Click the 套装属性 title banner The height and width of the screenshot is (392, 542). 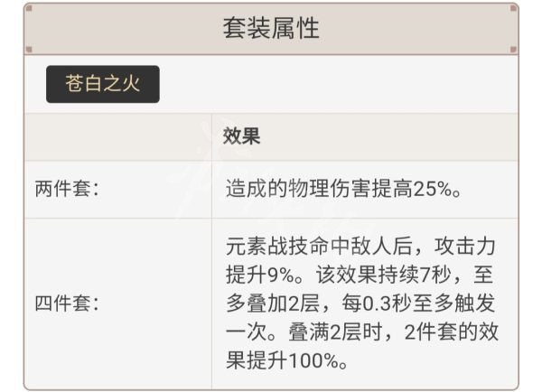(x=271, y=28)
